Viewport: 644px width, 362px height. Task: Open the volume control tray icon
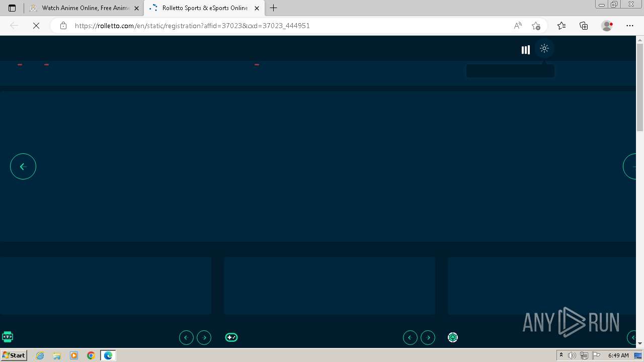click(572, 355)
